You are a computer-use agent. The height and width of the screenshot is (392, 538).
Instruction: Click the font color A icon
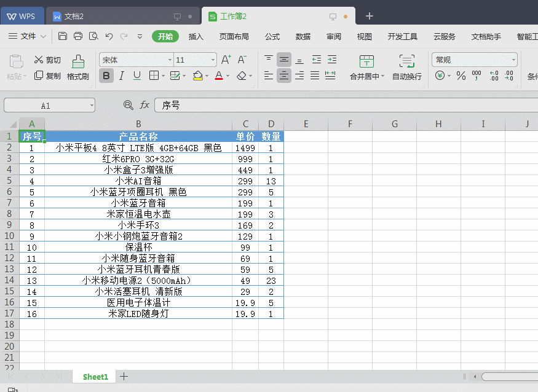(218, 76)
